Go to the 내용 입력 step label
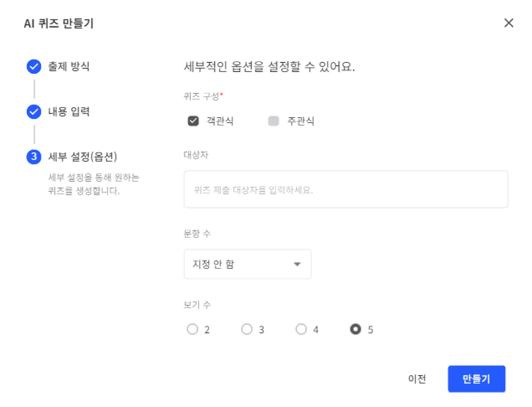Image resolution: width=532 pixels, height=407 pixels. 69,112
